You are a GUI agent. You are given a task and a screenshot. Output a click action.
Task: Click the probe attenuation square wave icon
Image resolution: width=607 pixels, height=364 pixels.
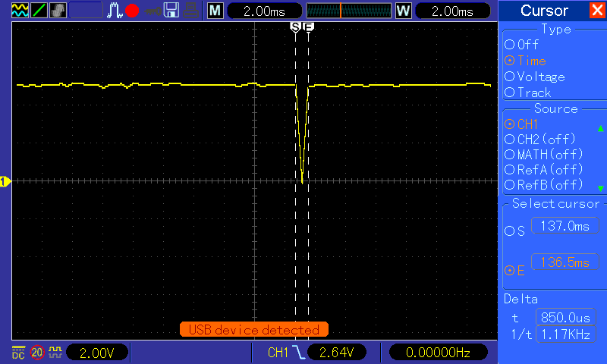[55, 352]
